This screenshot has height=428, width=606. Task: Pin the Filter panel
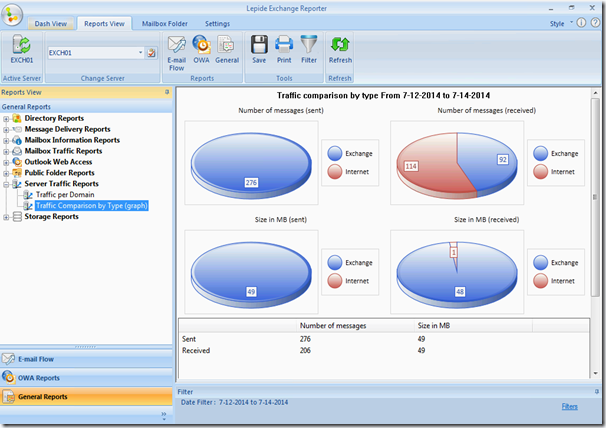point(596,391)
